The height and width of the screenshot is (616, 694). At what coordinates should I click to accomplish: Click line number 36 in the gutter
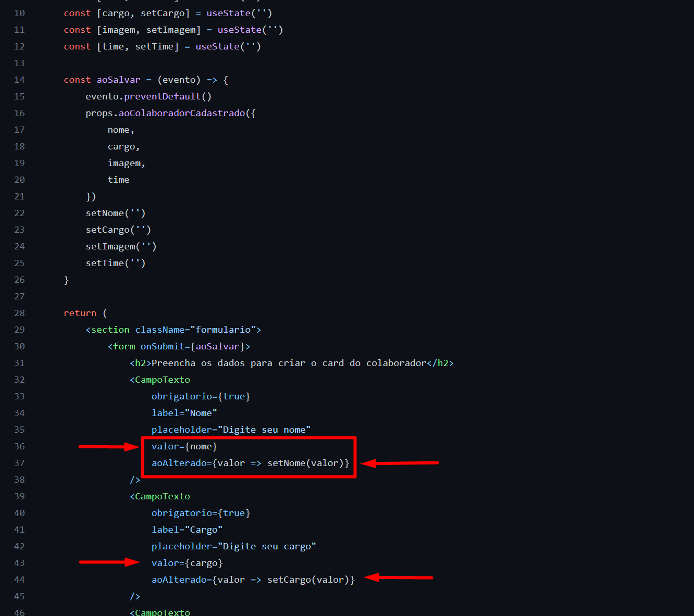click(x=19, y=446)
